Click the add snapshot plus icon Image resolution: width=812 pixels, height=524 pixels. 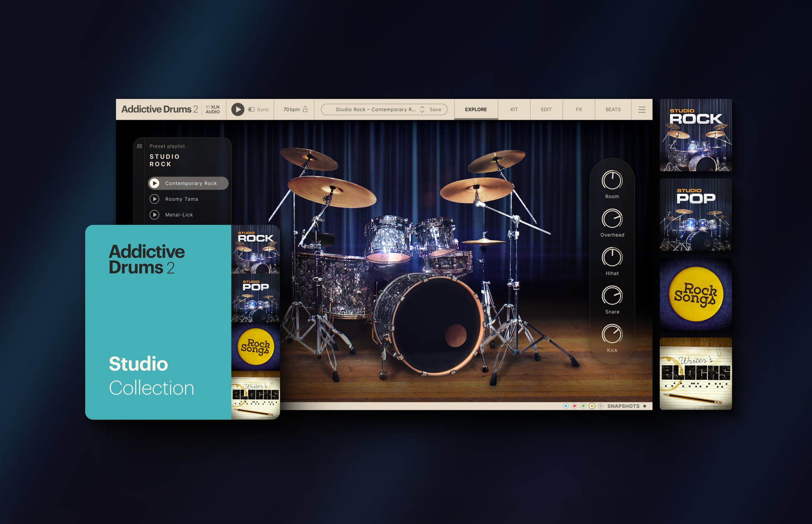601,406
